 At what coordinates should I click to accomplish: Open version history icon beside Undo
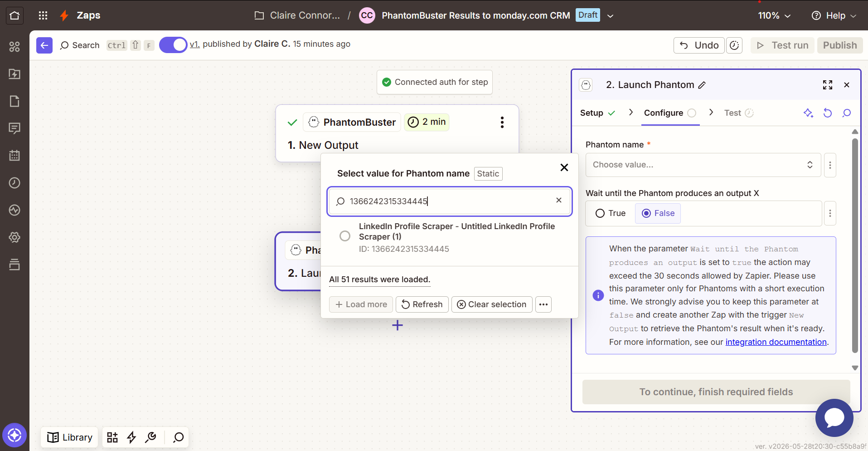pos(734,45)
